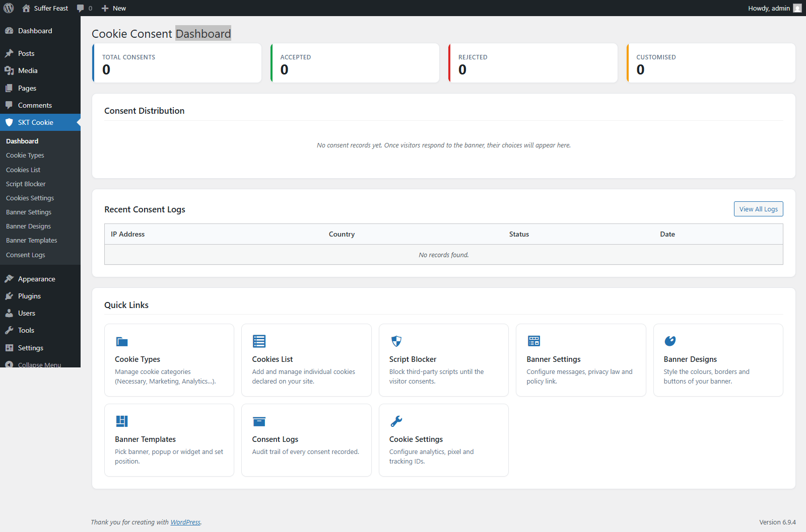
Task: Click the SKT Cookie shield icon
Action: [x=10, y=122]
